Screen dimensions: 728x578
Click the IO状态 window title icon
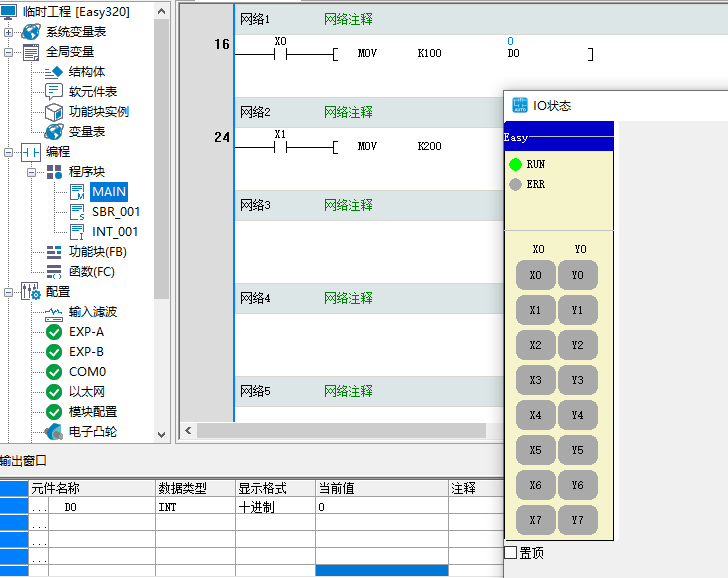[x=520, y=105]
